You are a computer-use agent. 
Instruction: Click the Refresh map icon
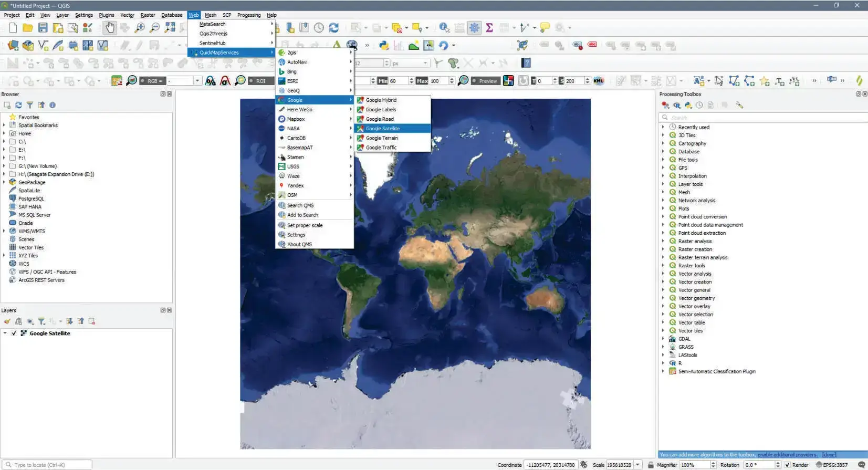coord(334,28)
